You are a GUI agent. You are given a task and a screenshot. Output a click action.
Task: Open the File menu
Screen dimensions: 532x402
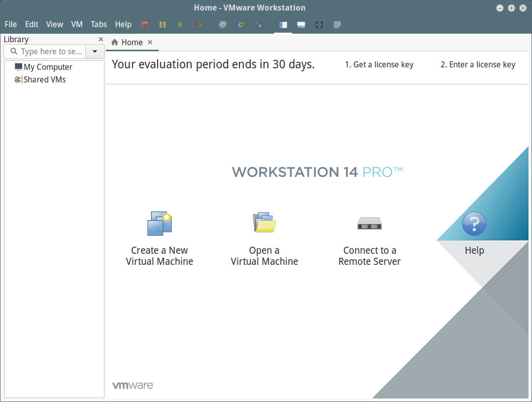pyautogui.click(x=11, y=25)
